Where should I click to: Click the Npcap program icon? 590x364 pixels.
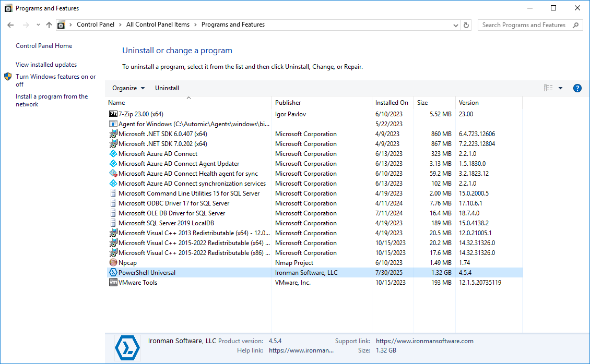(113, 263)
